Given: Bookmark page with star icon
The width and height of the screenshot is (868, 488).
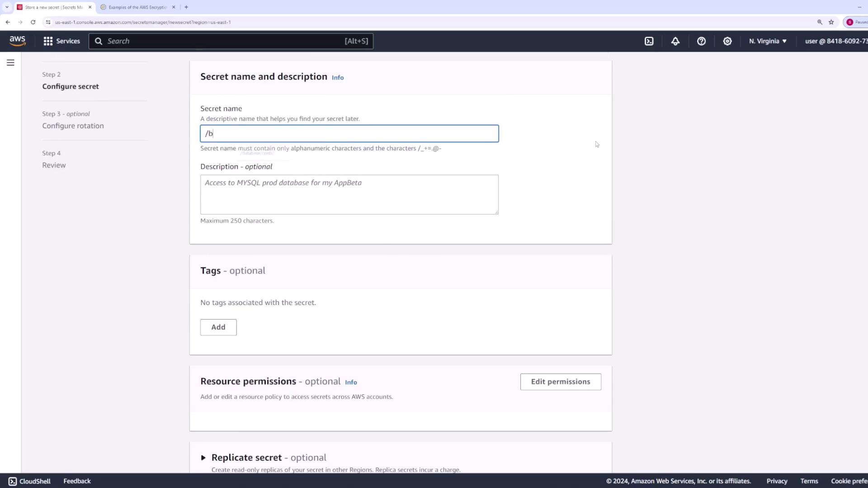Looking at the screenshot, I should pos(831,22).
